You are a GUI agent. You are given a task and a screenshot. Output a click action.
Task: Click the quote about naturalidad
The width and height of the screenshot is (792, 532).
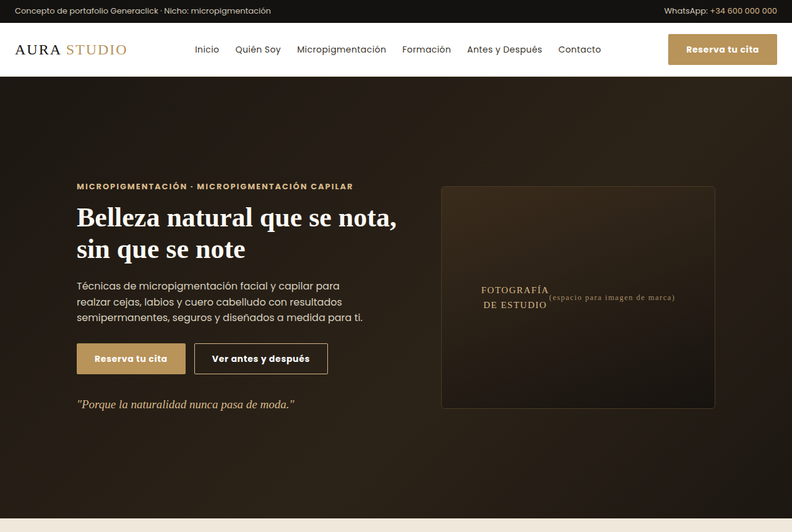click(x=186, y=405)
